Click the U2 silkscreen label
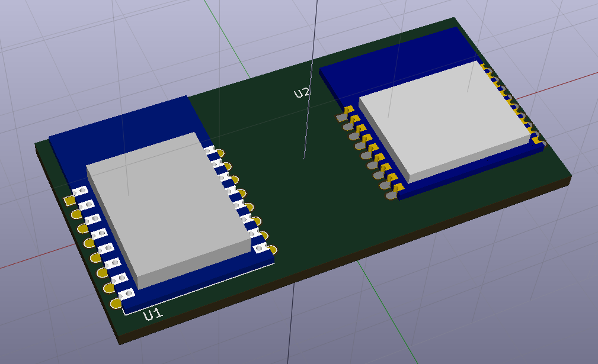This screenshot has width=598, height=364. tap(301, 93)
